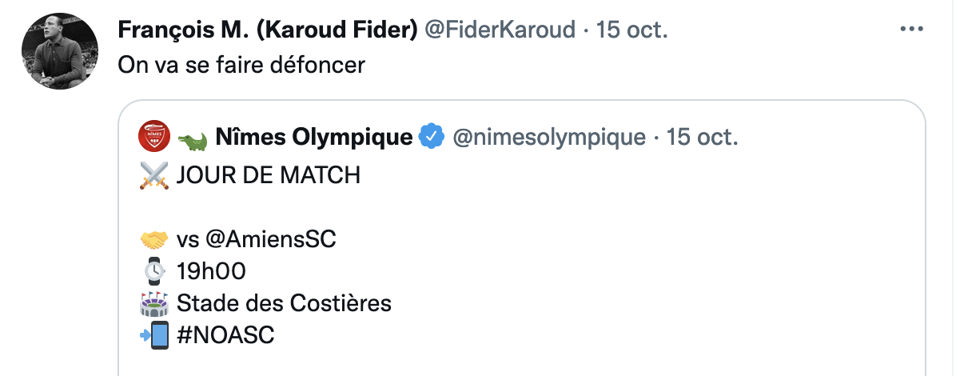Click the crocodile emoji beside Nîmes Olympique
The height and width of the screenshot is (376, 980).
coord(192,139)
